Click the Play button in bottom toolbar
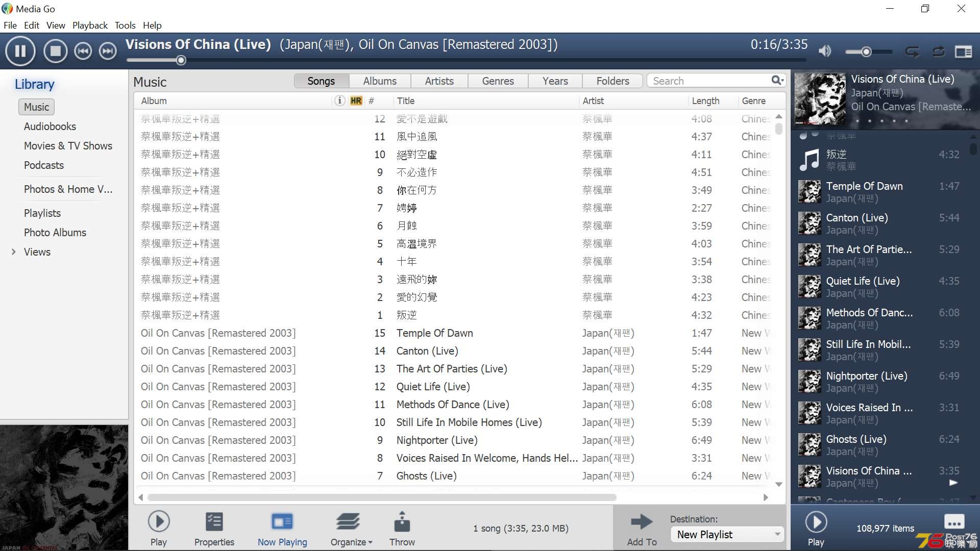The height and width of the screenshot is (551, 980). [159, 529]
